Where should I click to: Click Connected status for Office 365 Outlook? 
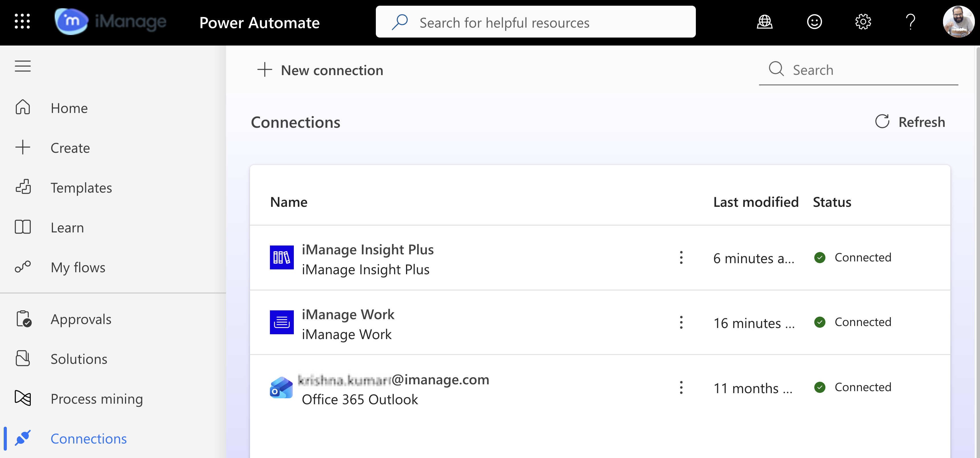tap(863, 387)
